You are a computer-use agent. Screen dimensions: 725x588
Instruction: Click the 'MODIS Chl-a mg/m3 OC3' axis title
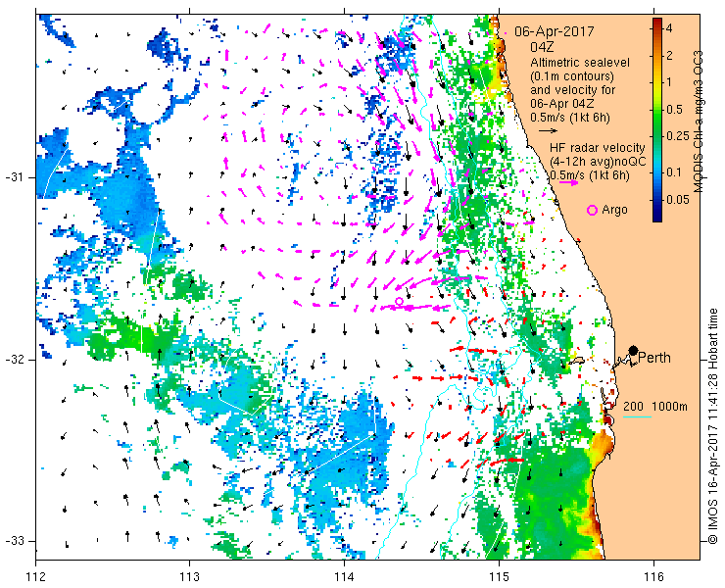click(x=699, y=122)
